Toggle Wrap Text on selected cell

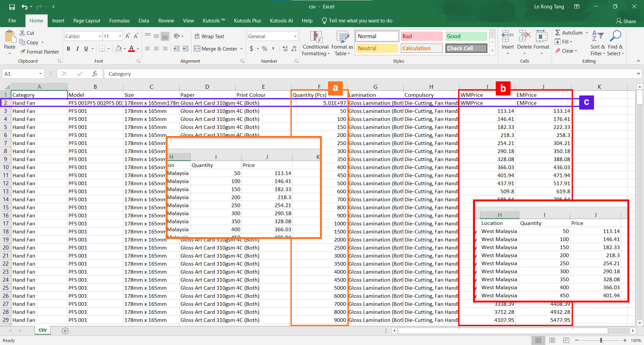(x=209, y=36)
